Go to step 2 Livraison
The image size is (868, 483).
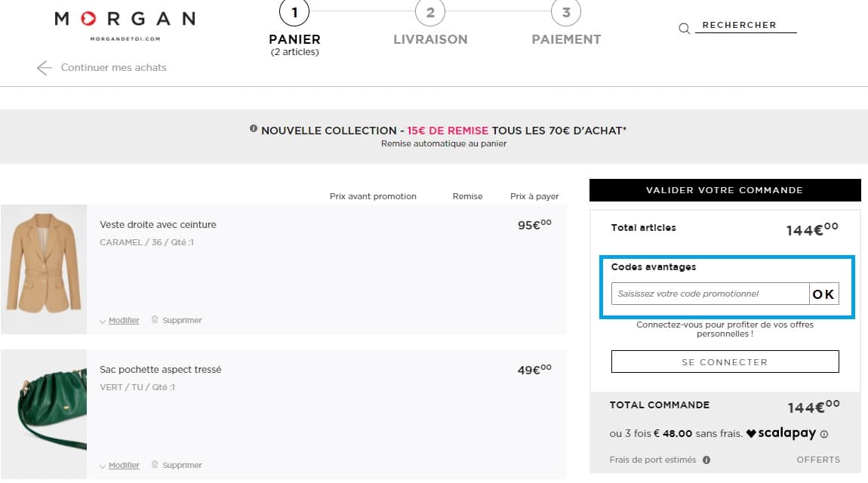(430, 13)
